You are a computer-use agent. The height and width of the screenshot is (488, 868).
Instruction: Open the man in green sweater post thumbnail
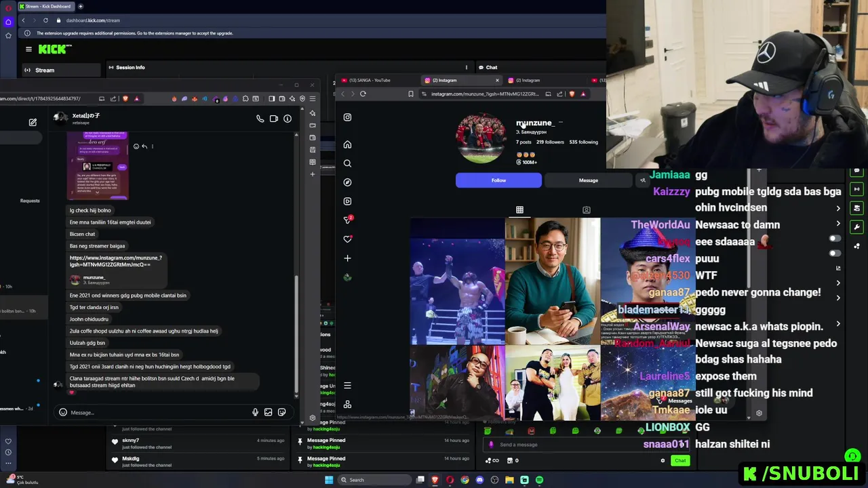click(553, 281)
